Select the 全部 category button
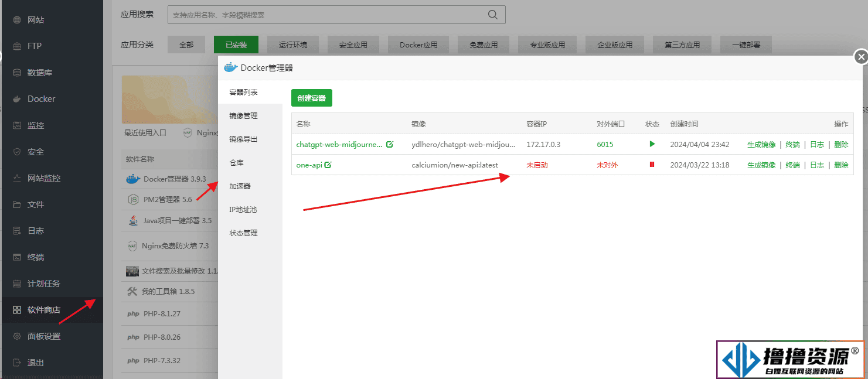 pos(186,45)
